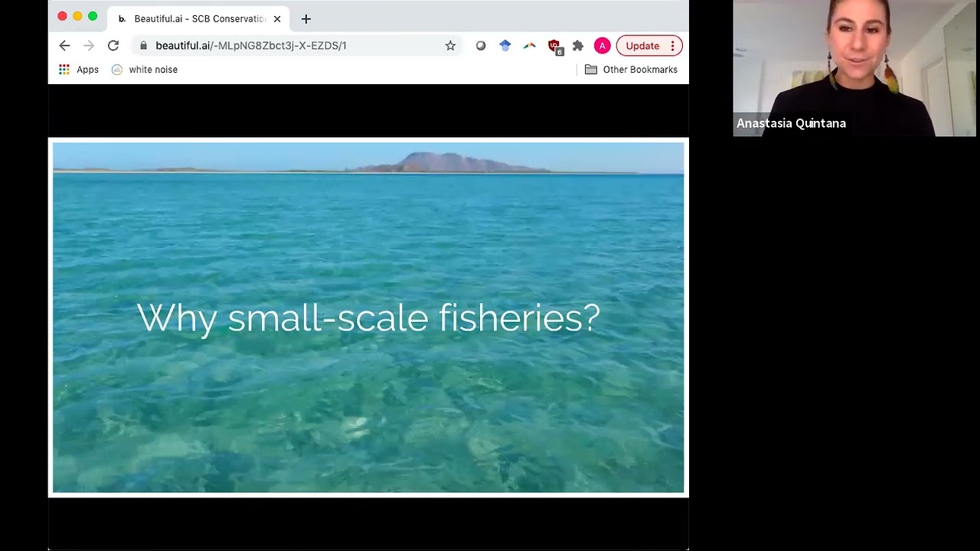Click the forward navigation arrow

[x=89, y=46]
